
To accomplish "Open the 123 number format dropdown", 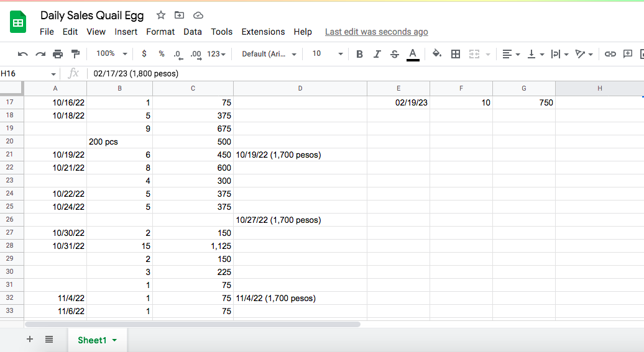I will [216, 54].
